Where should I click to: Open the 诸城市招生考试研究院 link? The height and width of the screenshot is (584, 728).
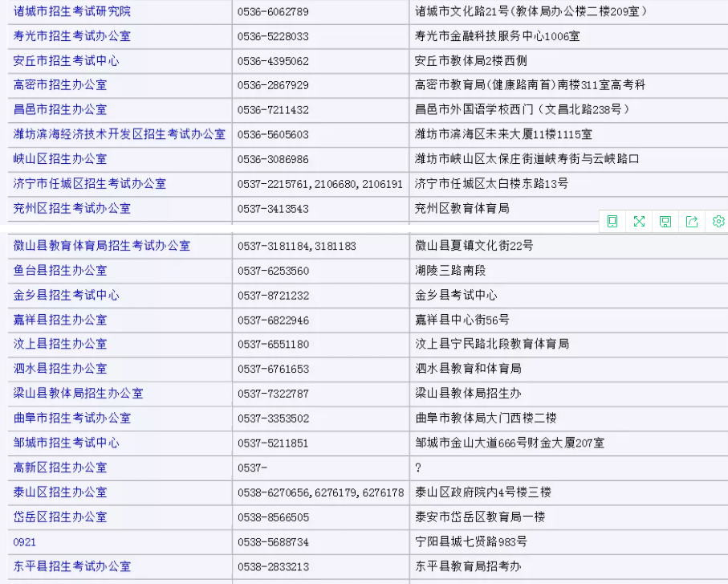[72, 11]
